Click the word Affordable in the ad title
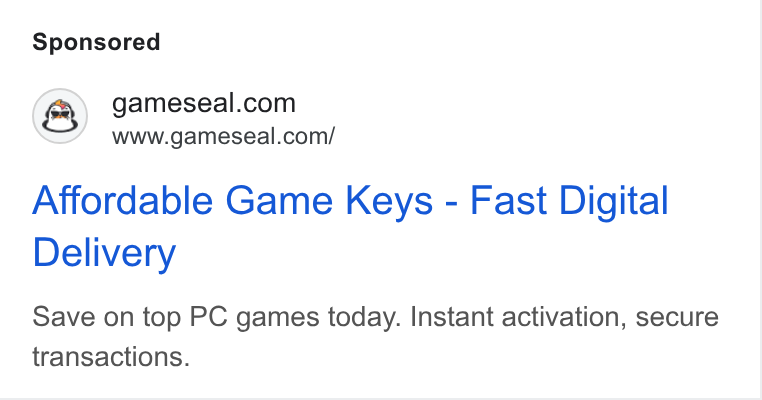This screenshot has height=400, width=762. tap(122, 200)
